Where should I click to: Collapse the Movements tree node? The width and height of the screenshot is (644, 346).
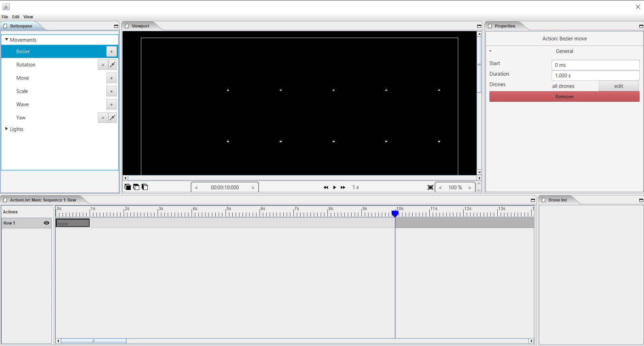point(6,40)
